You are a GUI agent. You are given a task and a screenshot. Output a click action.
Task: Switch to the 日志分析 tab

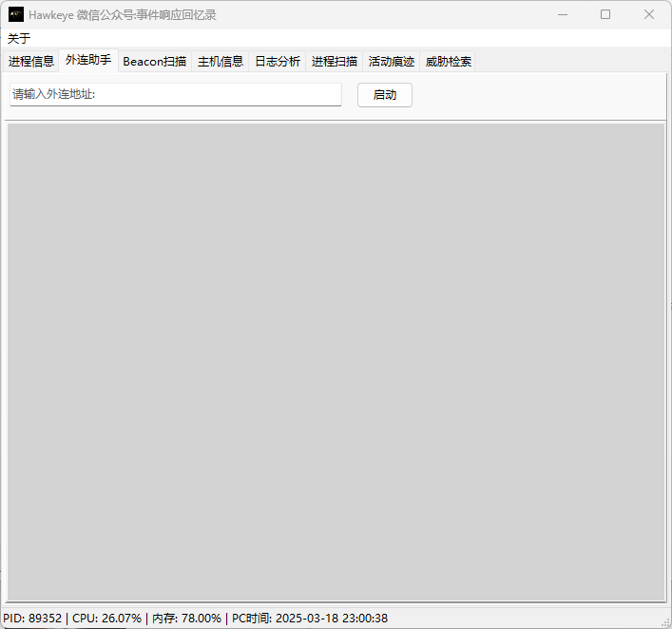click(278, 61)
